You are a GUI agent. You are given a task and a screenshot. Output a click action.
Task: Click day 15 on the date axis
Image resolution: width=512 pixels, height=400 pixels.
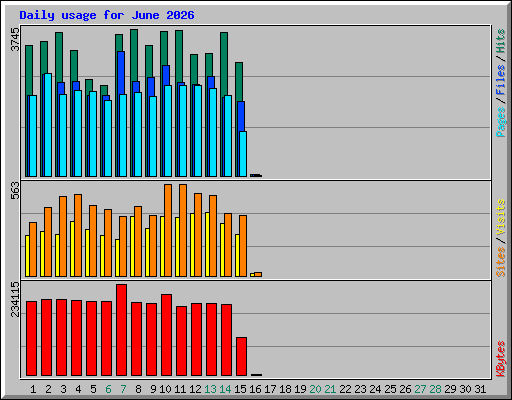point(240,389)
